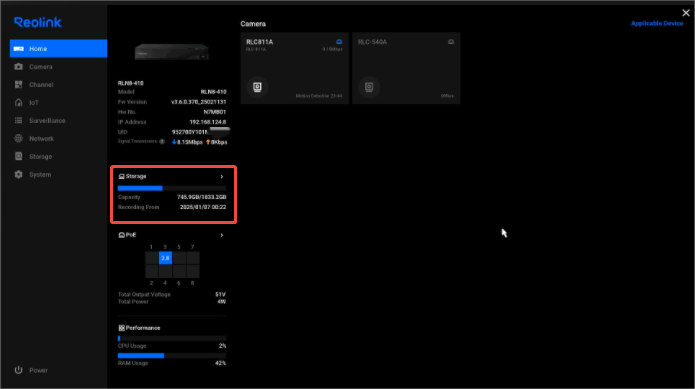The width and height of the screenshot is (695, 389).
Task: Click the capacity value 745.9GB
Action: coord(202,197)
